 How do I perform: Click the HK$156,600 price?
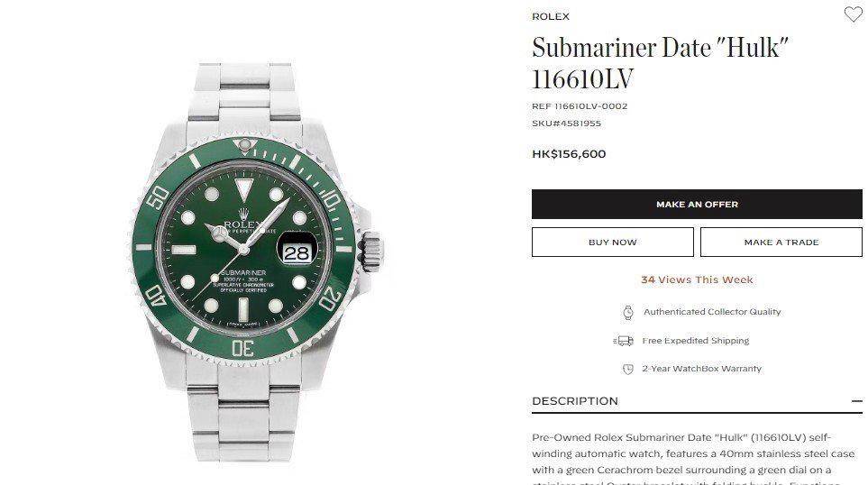click(x=569, y=154)
